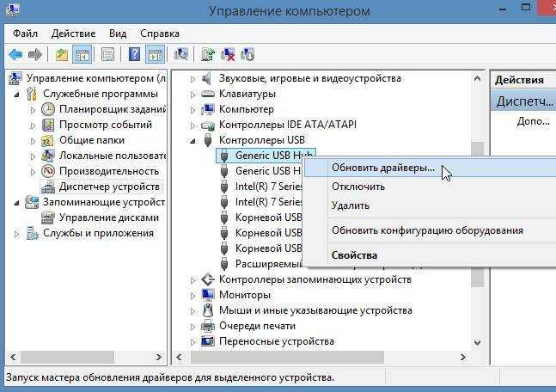556x392 pixels.
Task: Click the Up one level folder icon
Action: point(62,55)
